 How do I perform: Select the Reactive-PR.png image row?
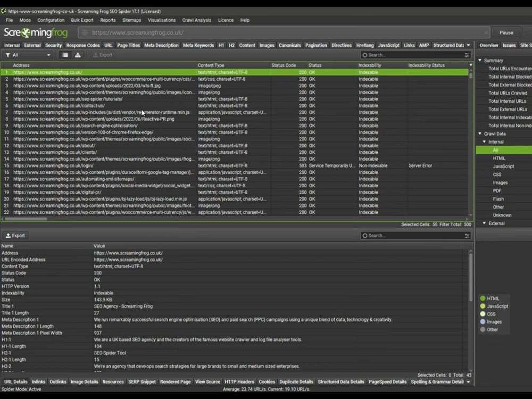(x=234, y=119)
